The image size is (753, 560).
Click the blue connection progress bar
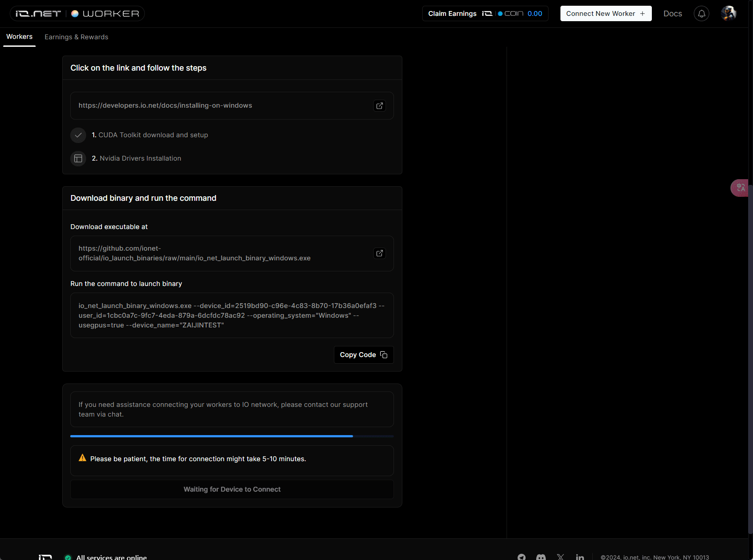click(x=232, y=436)
